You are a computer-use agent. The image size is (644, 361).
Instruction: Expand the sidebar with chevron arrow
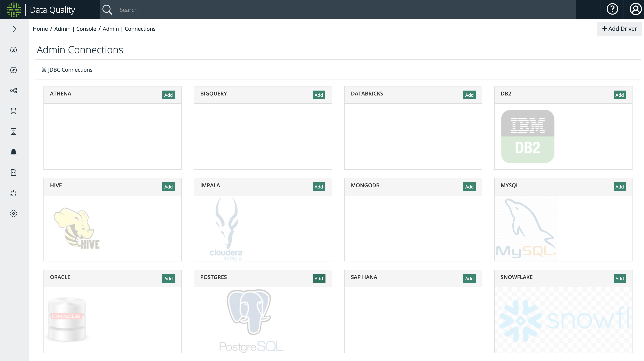coord(15,29)
